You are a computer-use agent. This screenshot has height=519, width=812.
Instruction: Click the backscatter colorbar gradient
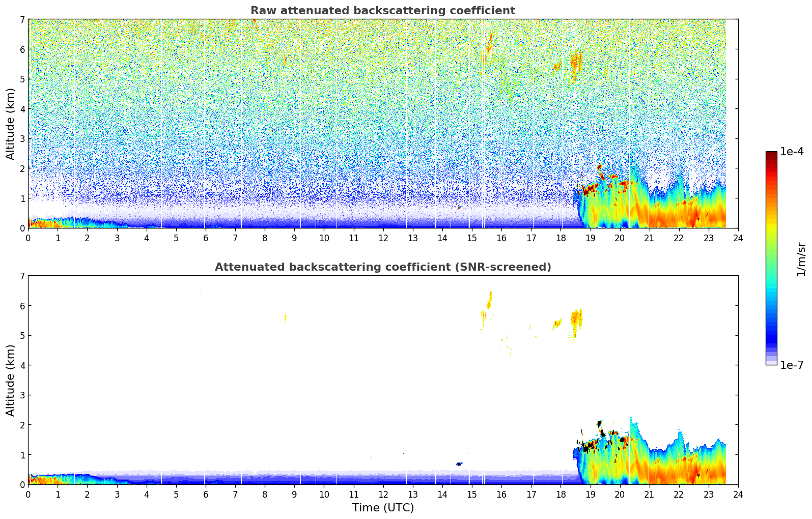(771, 258)
